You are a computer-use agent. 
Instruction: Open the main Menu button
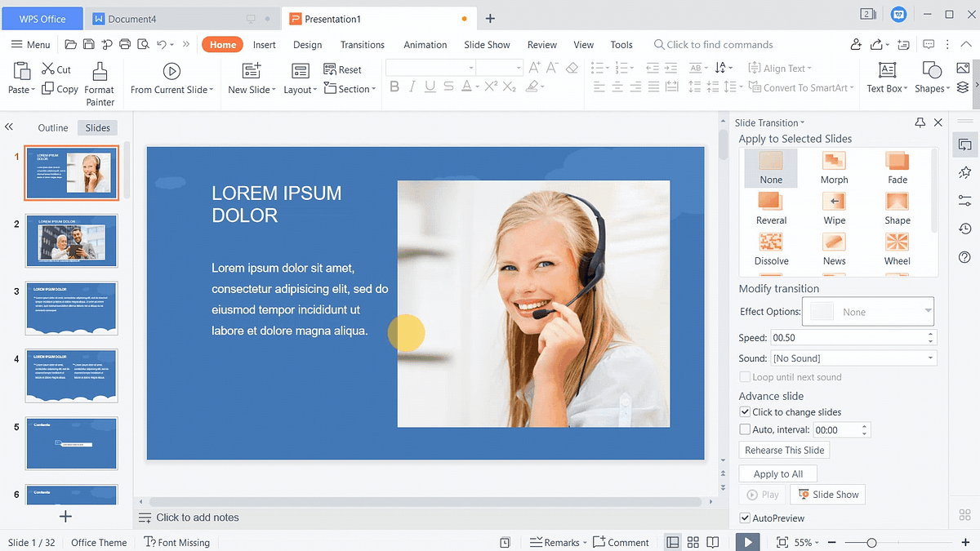(31, 44)
